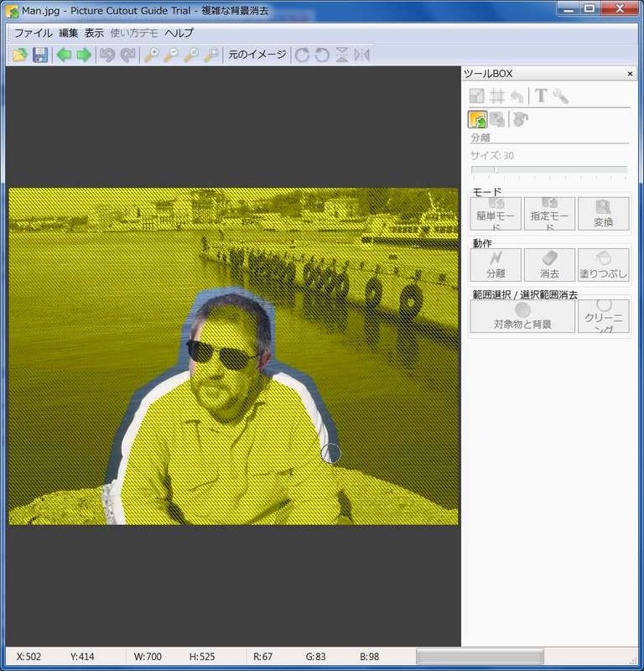Image resolution: width=644 pixels, height=671 pixels.
Task: Click the progress bar in status bar
Action: (x=480, y=656)
